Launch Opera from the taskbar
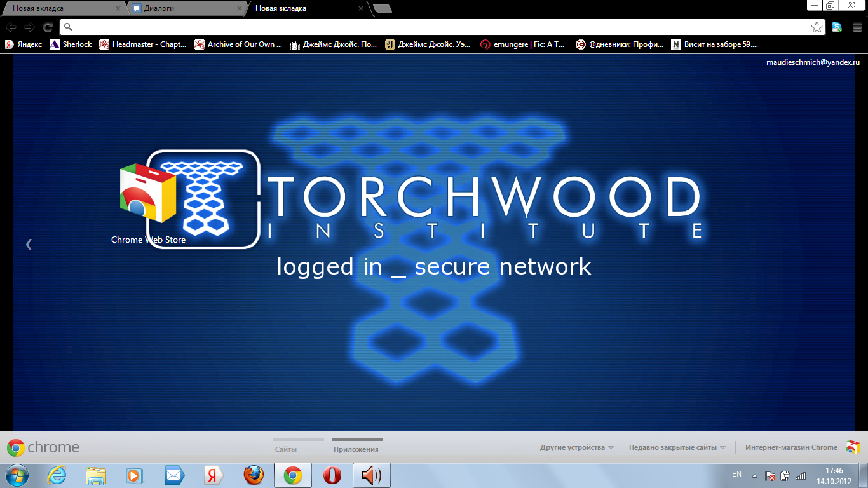The width and height of the screenshot is (868, 488). (332, 475)
